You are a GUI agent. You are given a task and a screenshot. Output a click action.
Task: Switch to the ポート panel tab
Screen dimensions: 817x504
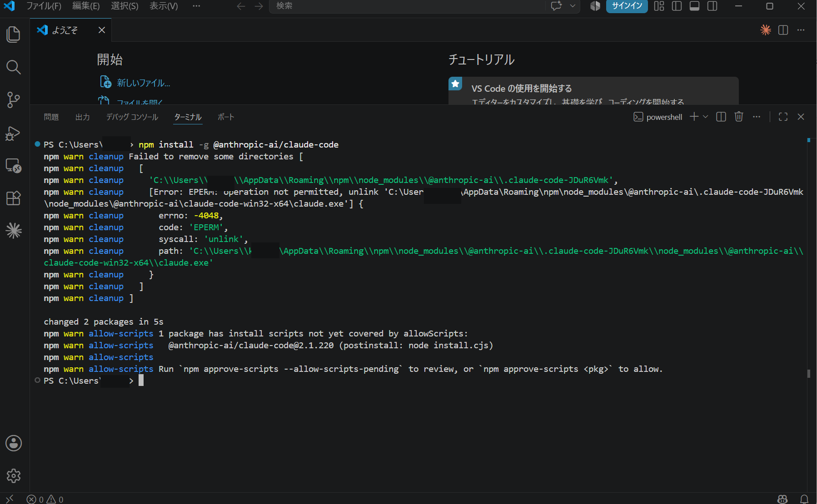[x=226, y=117]
